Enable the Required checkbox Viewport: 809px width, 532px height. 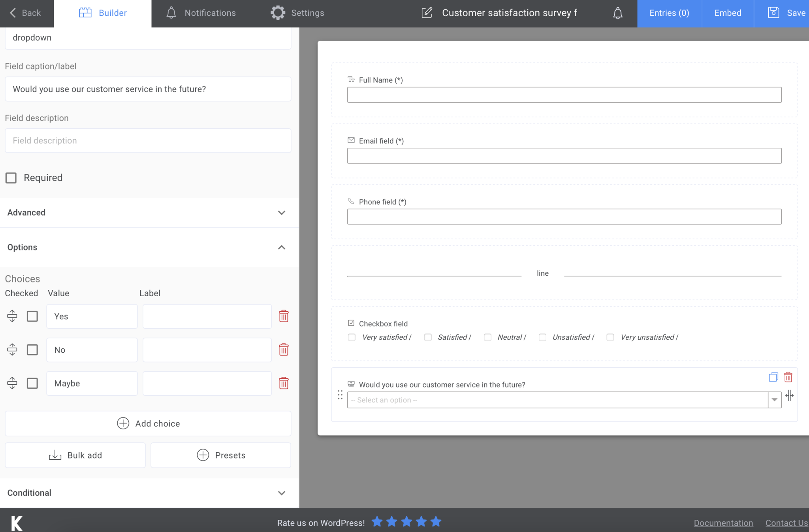pyautogui.click(x=11, y=178)
